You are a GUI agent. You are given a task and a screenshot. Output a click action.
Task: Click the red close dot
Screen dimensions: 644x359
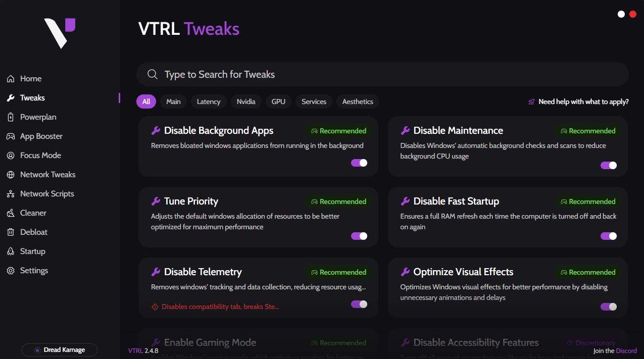point(633,14)
